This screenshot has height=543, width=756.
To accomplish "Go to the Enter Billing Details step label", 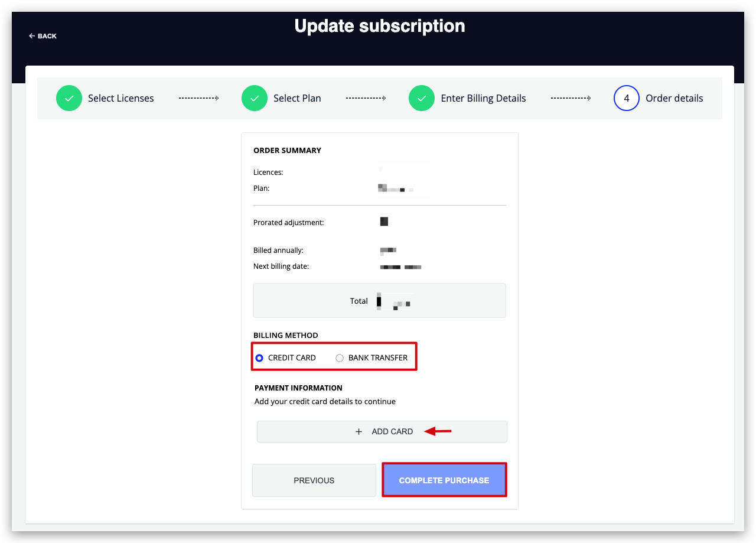I will pyautogui.click(x=483, y=98).
